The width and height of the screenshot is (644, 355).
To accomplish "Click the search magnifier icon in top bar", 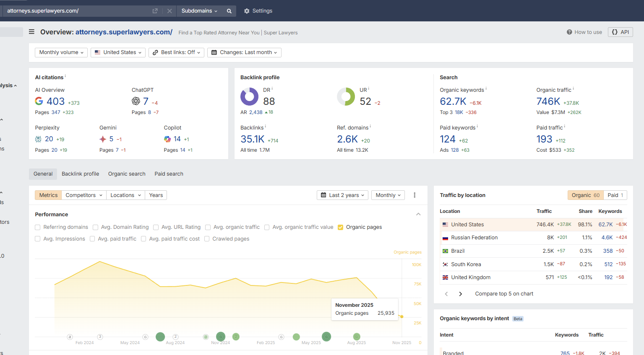I will coord(229,11).
